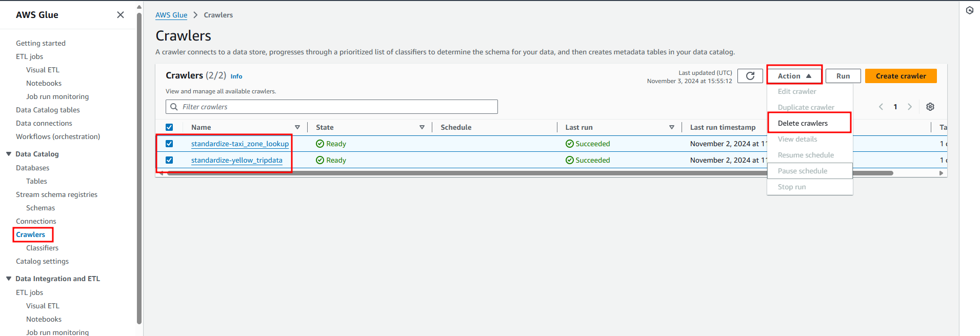Screen dimensions: 980x336
Task: Open table preferences gear icon
Action: [930, 107]
